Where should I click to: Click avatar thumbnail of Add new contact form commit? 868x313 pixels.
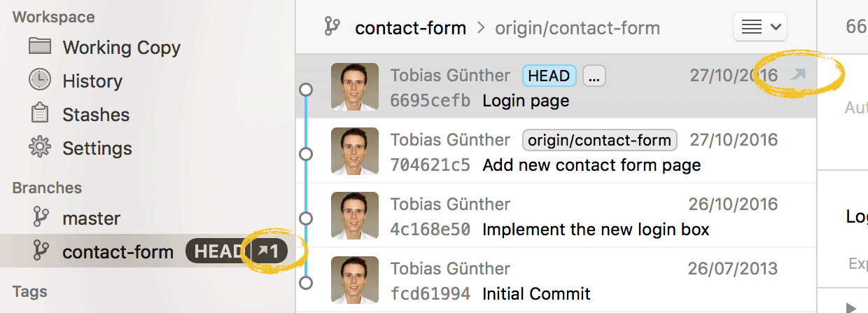tap(354, 151)
